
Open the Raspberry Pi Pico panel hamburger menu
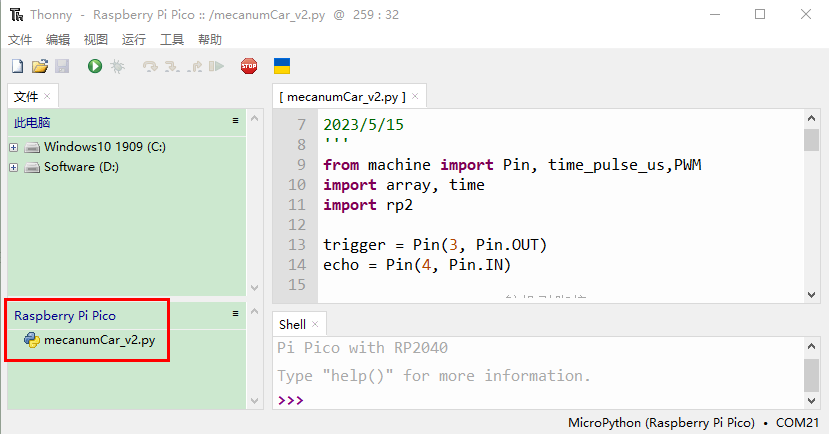tap(235, 314)
